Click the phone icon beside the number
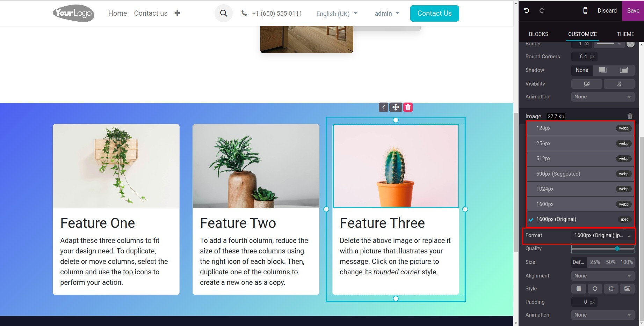Image resolution: width=644 pixels, height=326 pixels. point(244,13)
